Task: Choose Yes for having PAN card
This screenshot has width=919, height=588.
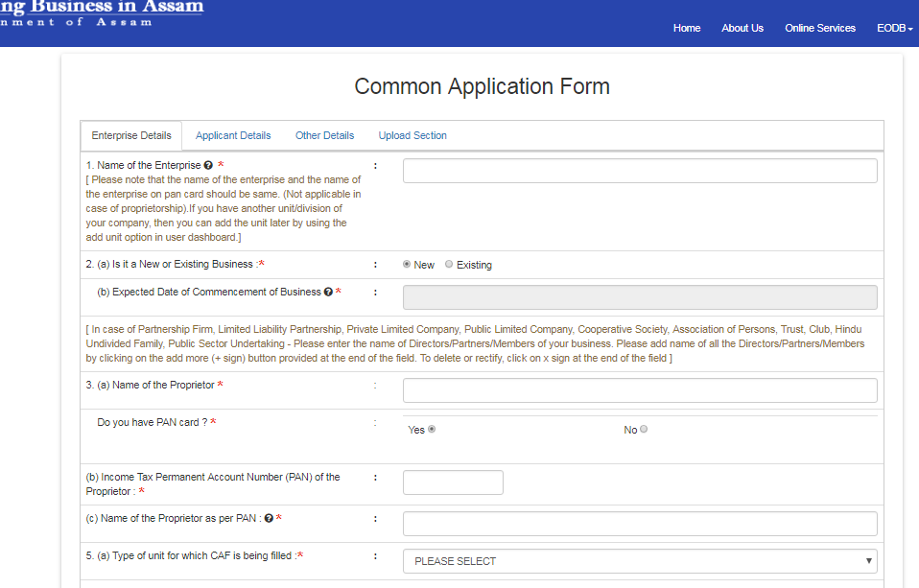Action: click(x=432, y=430)
